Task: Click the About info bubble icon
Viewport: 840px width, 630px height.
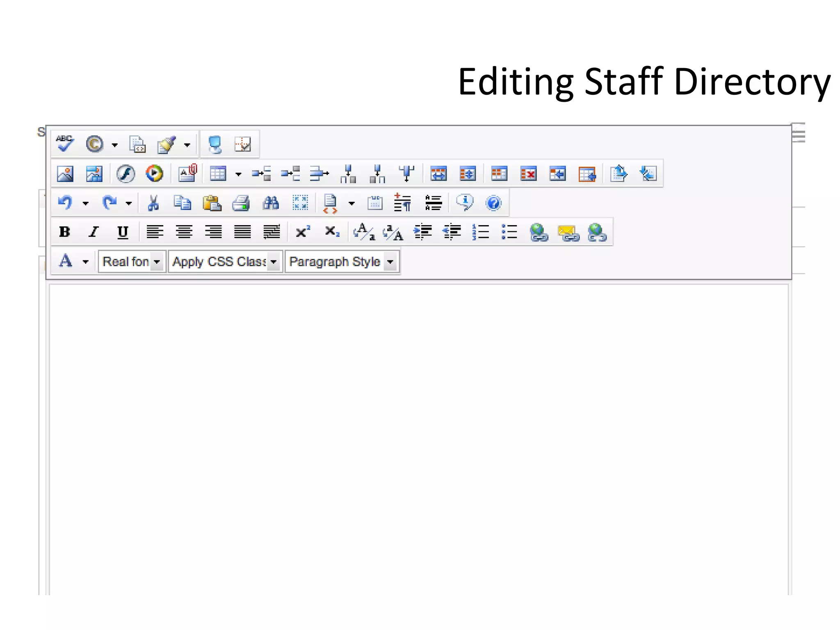Action: [465, 203]
